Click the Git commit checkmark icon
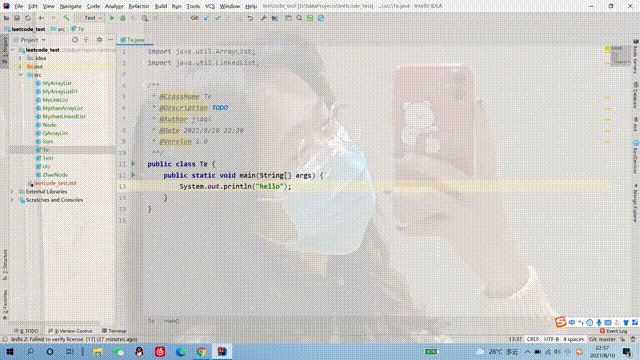Viewport: 640px width, 360px height. click(218, 18)
